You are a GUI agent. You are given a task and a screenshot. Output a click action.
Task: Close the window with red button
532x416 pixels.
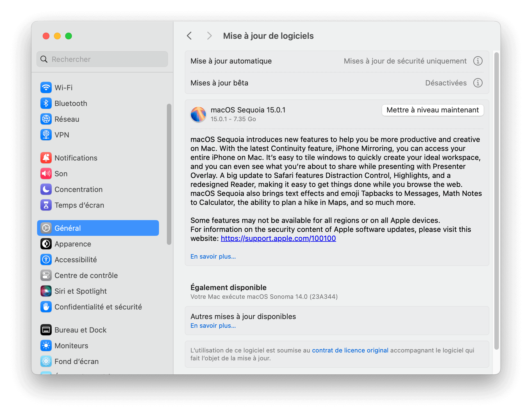point(46,36)
